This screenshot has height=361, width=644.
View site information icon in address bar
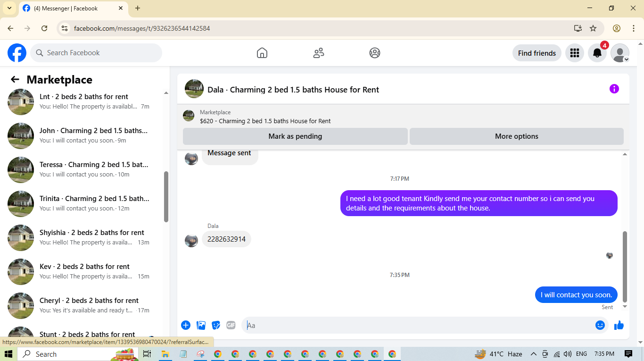point(65,28)
